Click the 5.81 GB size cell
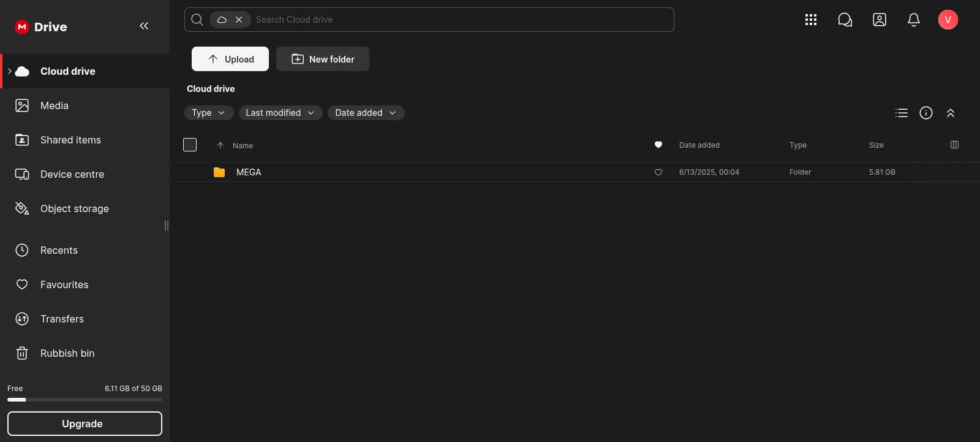980x442 pixels. (882, 172)
